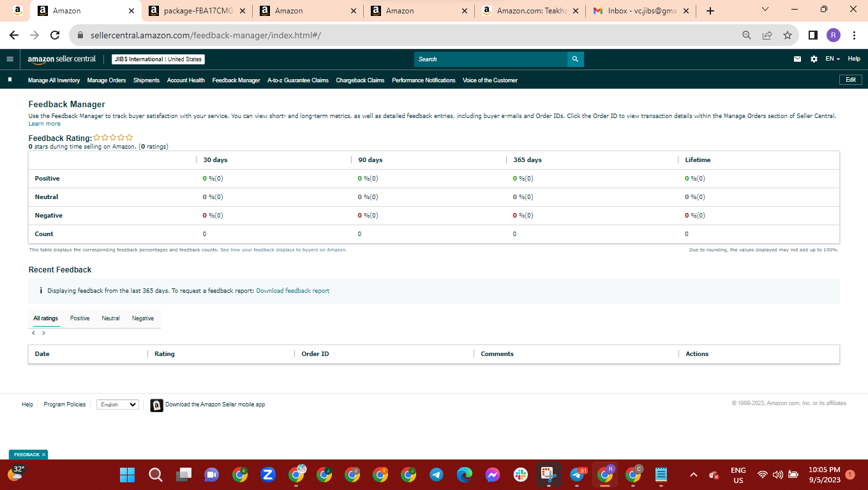Close the FEEDBACK widget
868x490 pixels.
(43, 454)
